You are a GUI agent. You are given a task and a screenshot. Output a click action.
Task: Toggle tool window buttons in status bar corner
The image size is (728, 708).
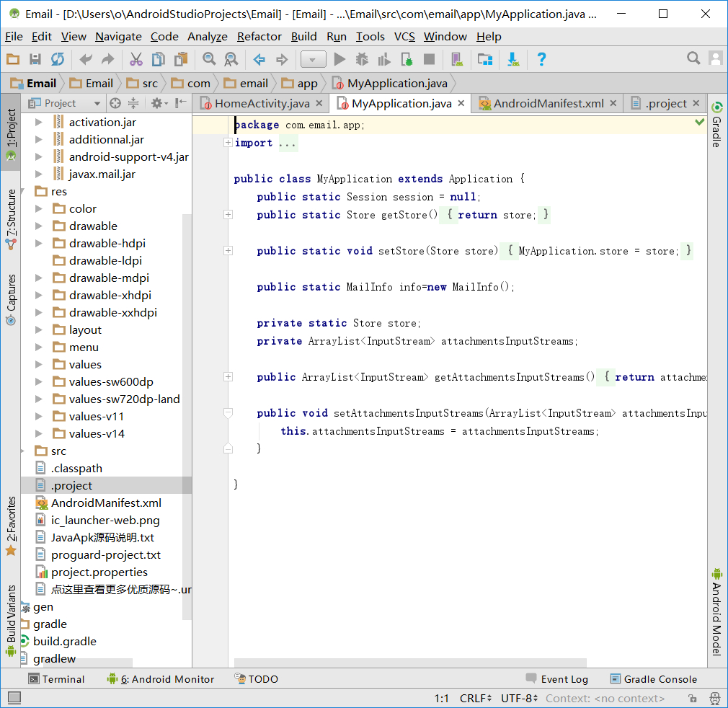[x=14, y=698]
